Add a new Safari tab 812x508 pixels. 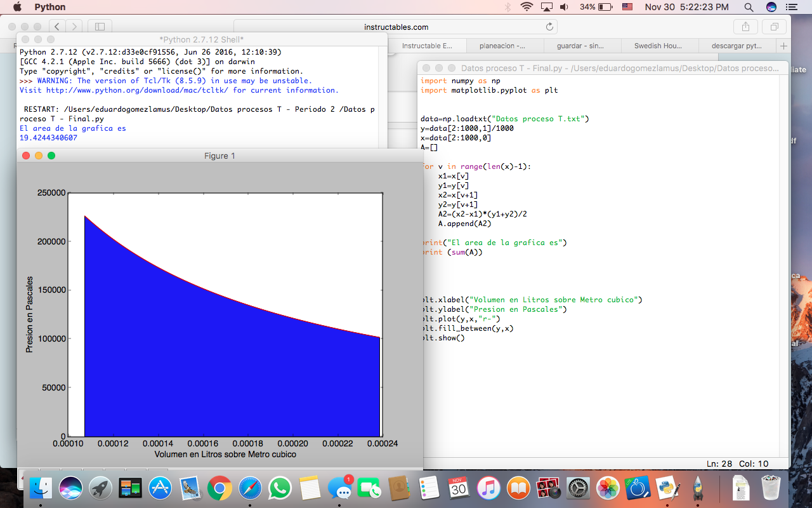tap(783, 46)
